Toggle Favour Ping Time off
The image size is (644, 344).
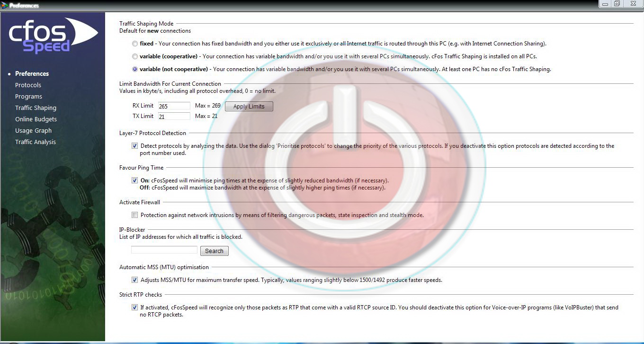coord(134,180)
